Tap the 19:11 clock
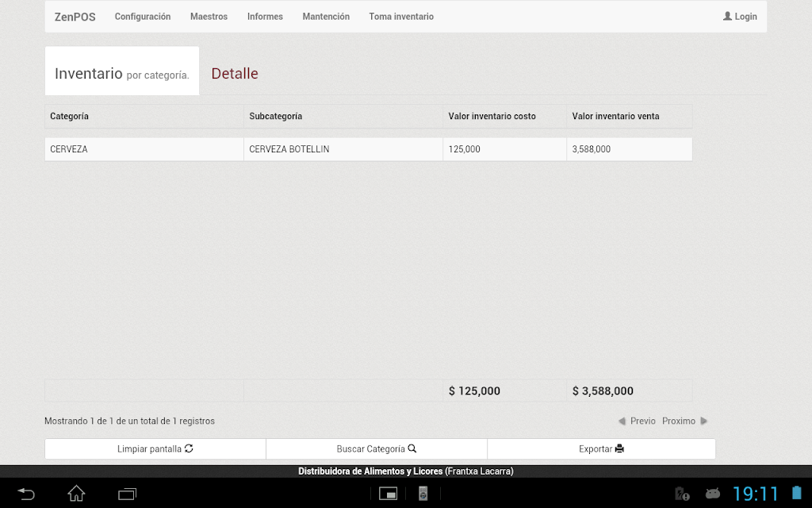812x508 pixels. [756, 494]
